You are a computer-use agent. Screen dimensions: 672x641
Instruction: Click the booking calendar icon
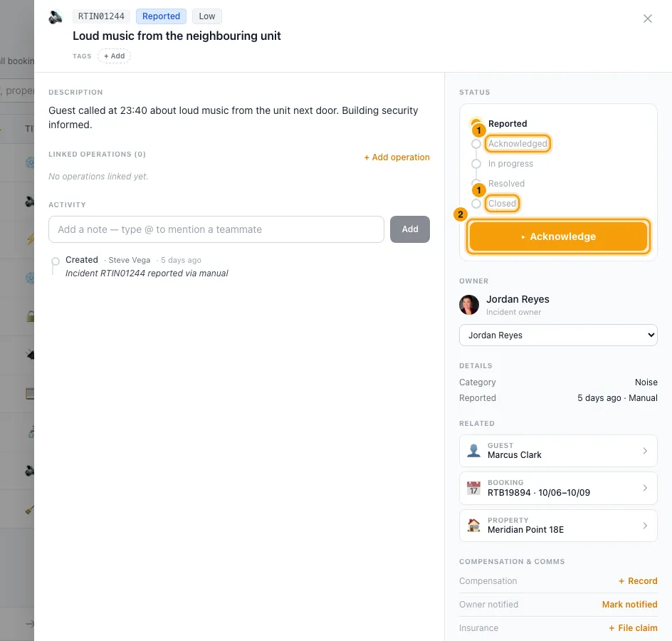(473, 488)
